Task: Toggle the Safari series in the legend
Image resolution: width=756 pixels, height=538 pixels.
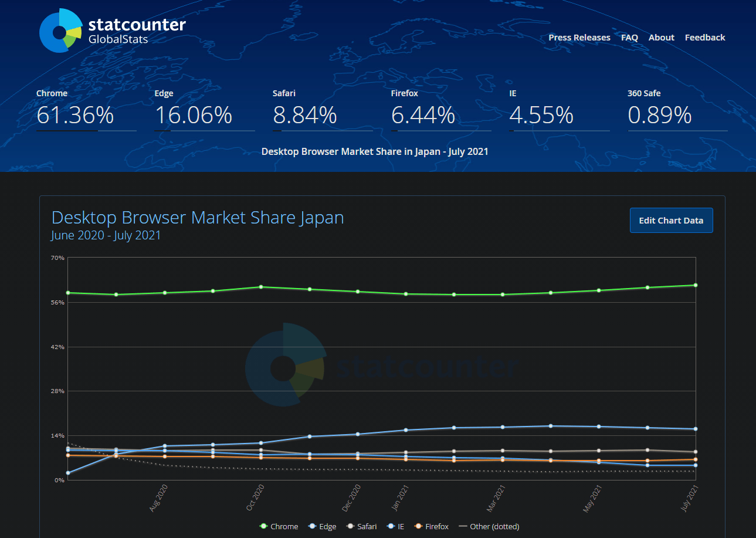Action: [x=361, y=526]
